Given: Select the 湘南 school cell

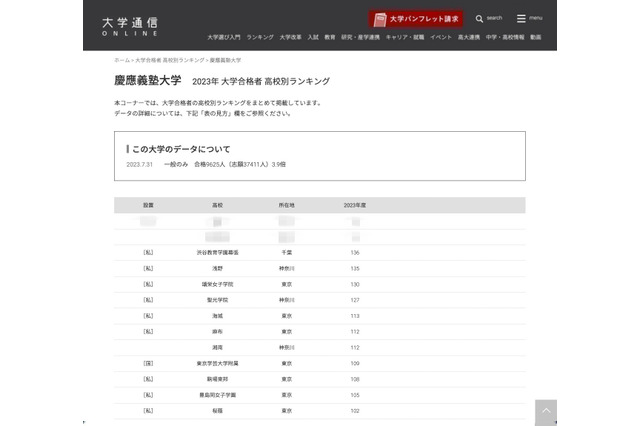Looking at the screenshot, I should click(218, 348).
